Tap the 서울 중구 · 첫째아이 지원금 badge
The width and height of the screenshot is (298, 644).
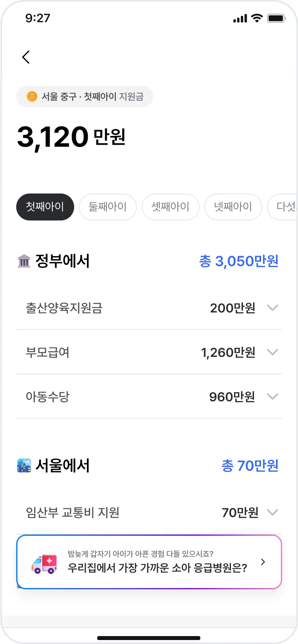(85, 96)
